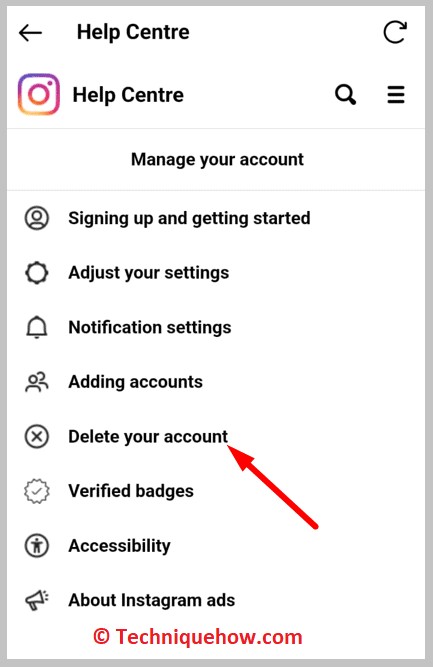Click the refresh page icon

pyautogui.click(x=395, y=32)
